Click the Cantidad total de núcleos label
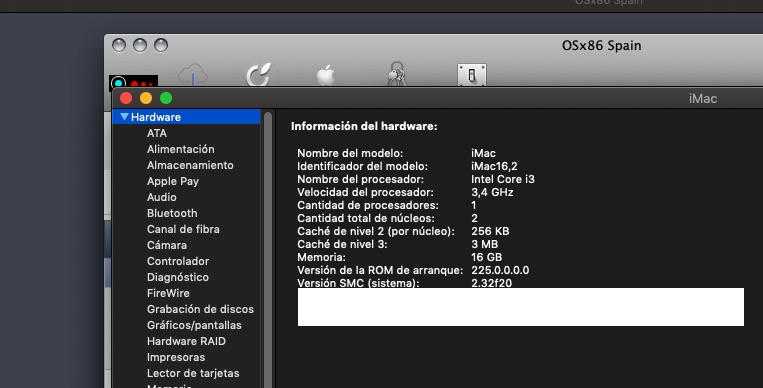The height and width of the screenshot is (388, 763). click(x=366, y=218)
